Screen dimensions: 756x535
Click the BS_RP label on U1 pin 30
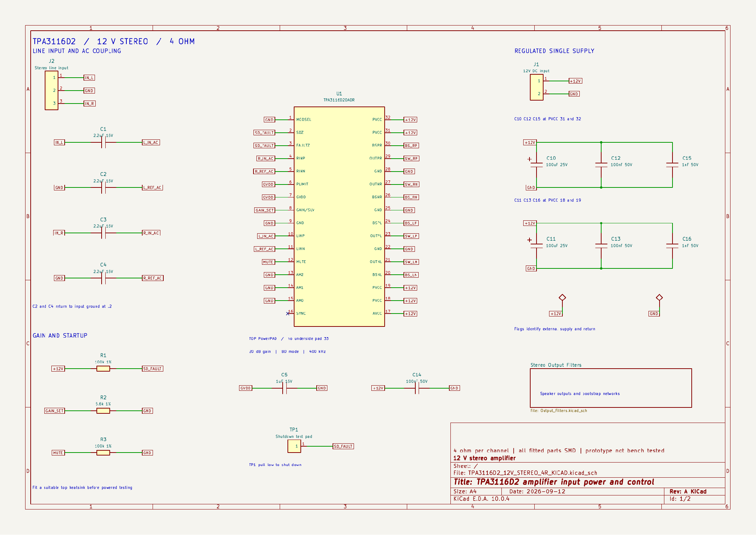[x=411, y=146]
